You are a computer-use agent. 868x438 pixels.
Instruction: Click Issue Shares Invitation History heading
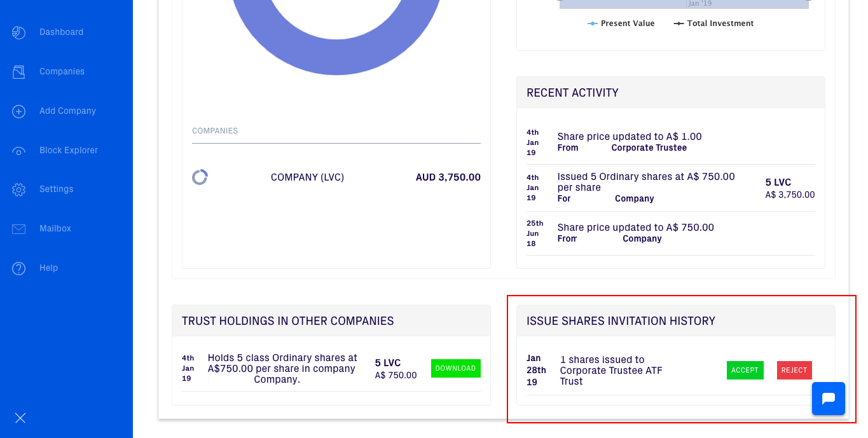coord(621,321)
